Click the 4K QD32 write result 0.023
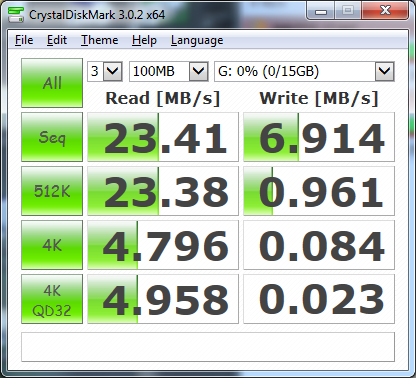 click(319, 299)
